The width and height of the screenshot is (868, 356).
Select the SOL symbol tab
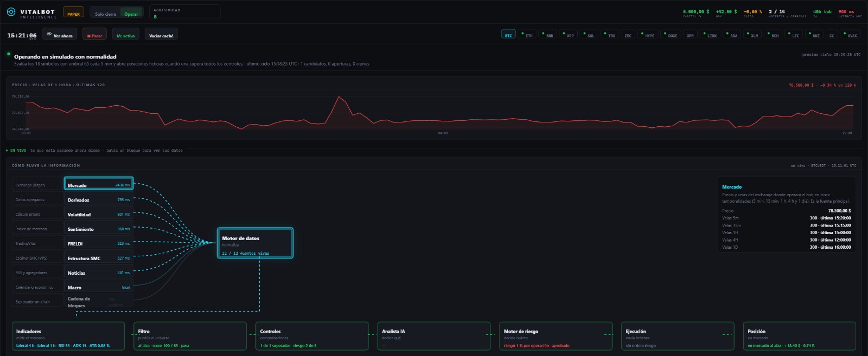coord(589,35)
